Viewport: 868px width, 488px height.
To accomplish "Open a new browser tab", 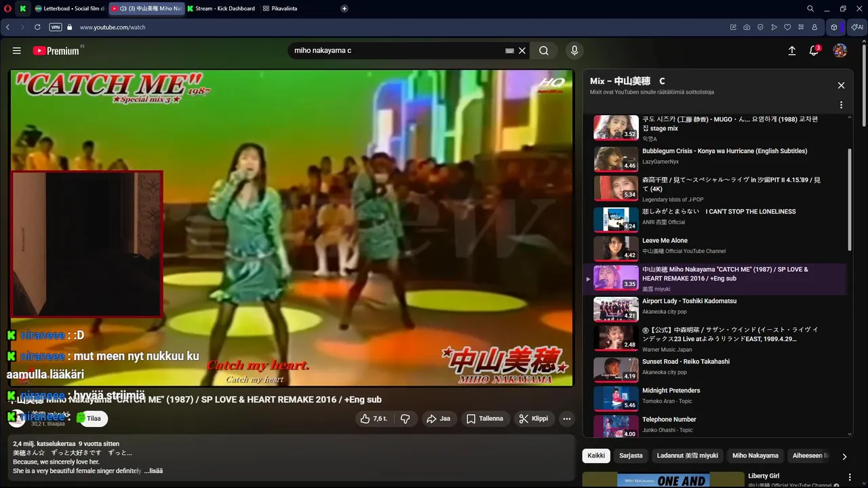I will tap(344, 8).
